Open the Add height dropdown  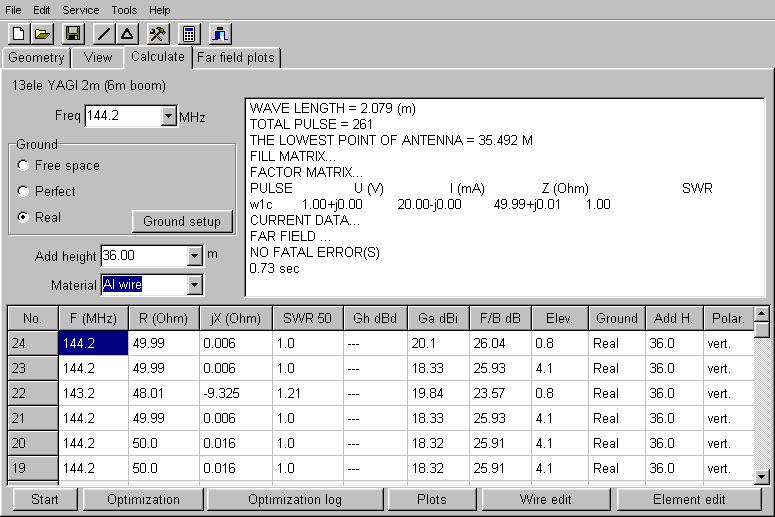click(x=194, y=256)
